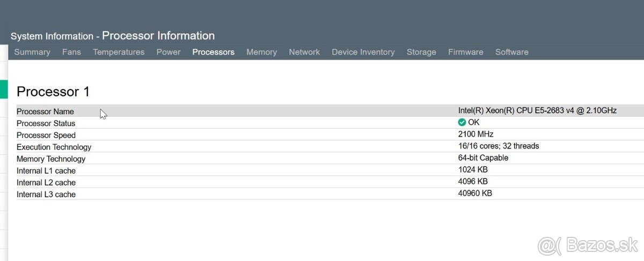Switch to the Fans tab
644x261 pixels.
point(71,52)
